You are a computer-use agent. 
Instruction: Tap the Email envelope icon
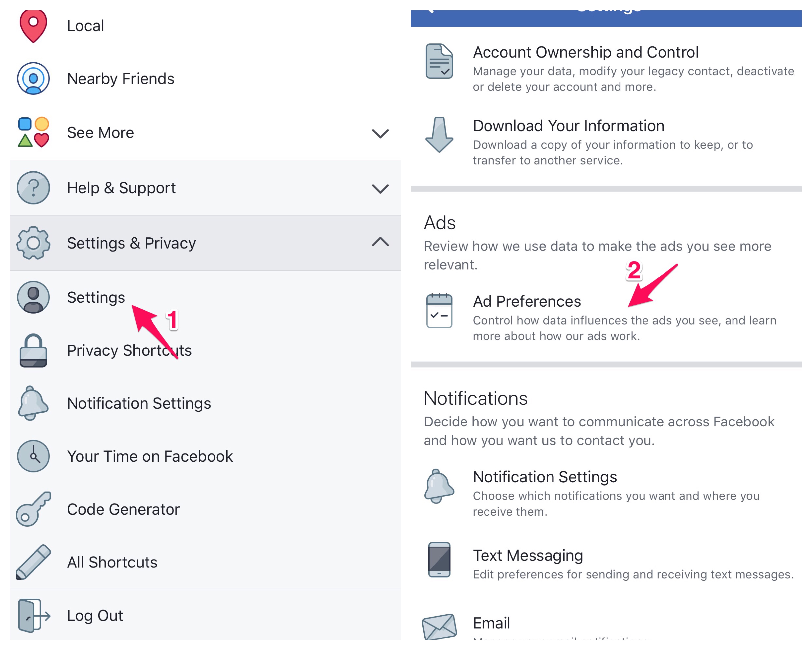[439, 626]
